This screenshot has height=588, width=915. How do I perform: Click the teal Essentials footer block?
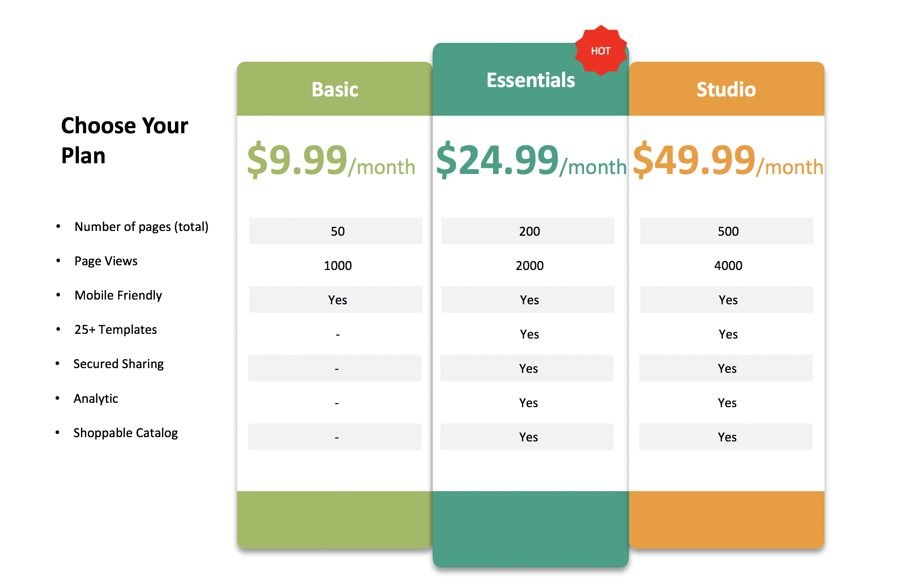coord(530,528)
